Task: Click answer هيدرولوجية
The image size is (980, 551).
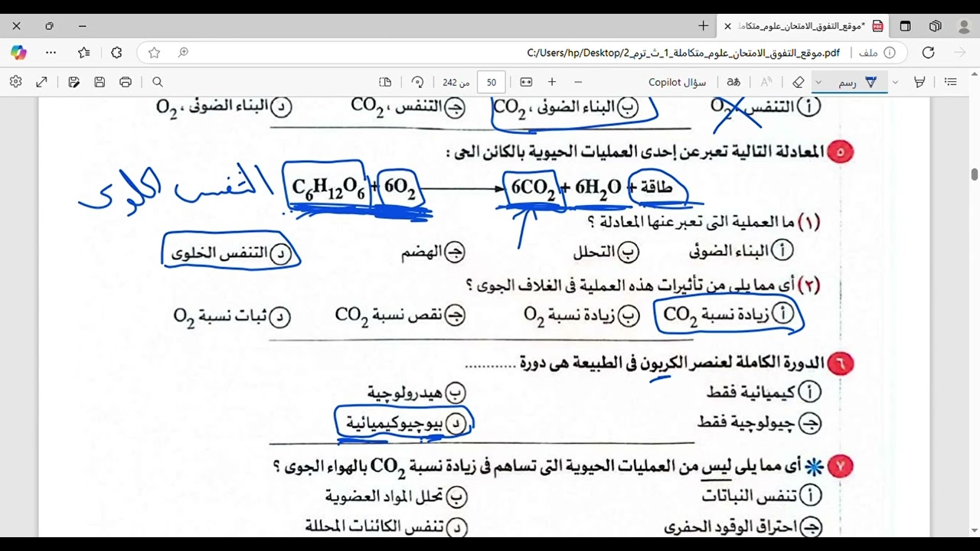Action: click(x=416, y=393)
